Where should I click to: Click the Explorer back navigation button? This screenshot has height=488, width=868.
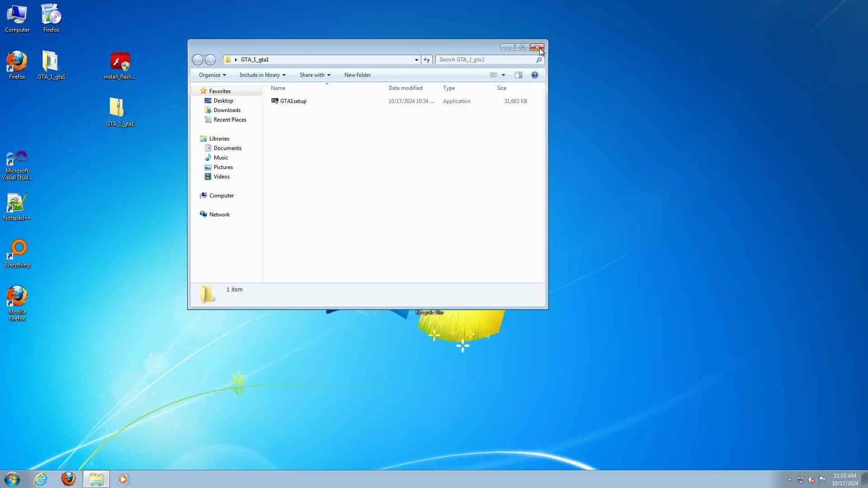[198, 60]
